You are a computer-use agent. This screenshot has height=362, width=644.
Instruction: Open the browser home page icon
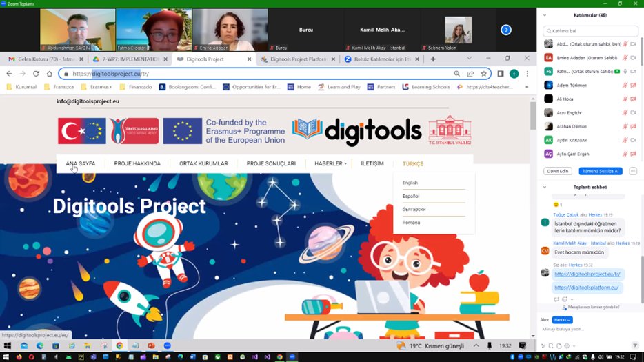(x=49, y=74)
